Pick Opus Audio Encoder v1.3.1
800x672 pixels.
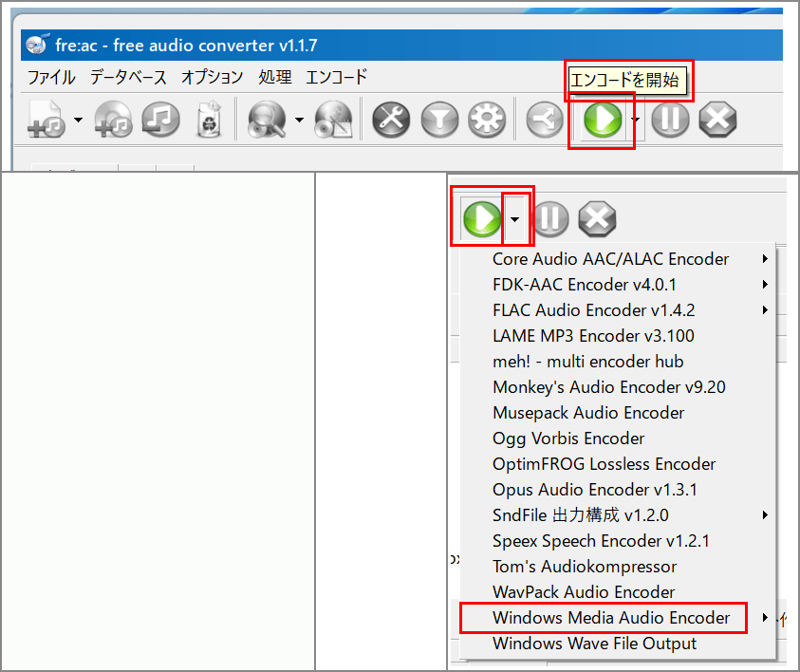(x=594, y=490)
